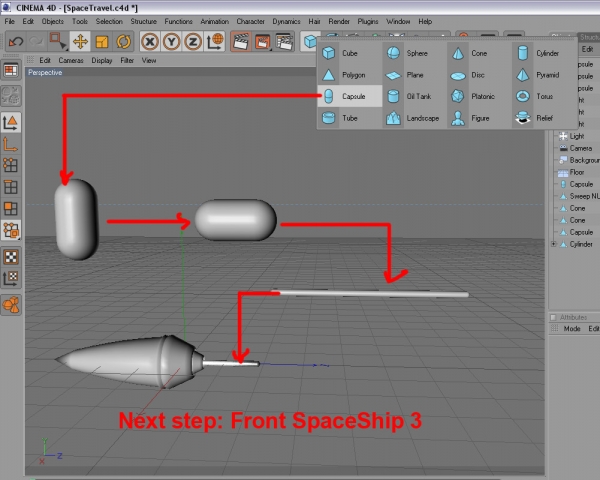
Task: Add an Oil Tank primitive
Action: pyautogui.click(x=414, y=96)
